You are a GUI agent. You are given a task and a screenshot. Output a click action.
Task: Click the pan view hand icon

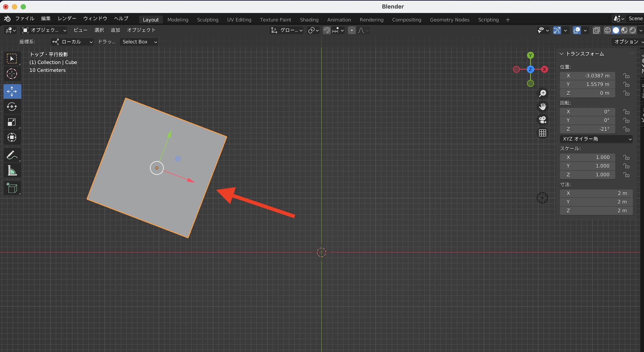coord(543,107)
